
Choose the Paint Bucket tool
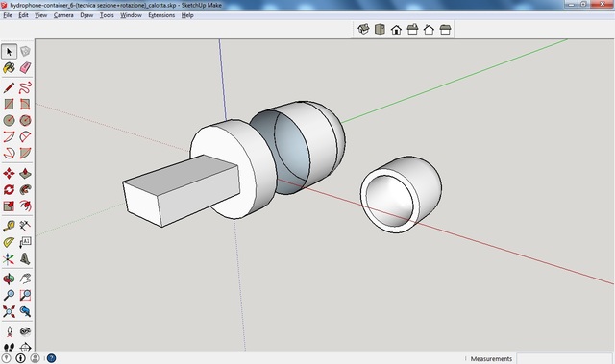(9, 68)
